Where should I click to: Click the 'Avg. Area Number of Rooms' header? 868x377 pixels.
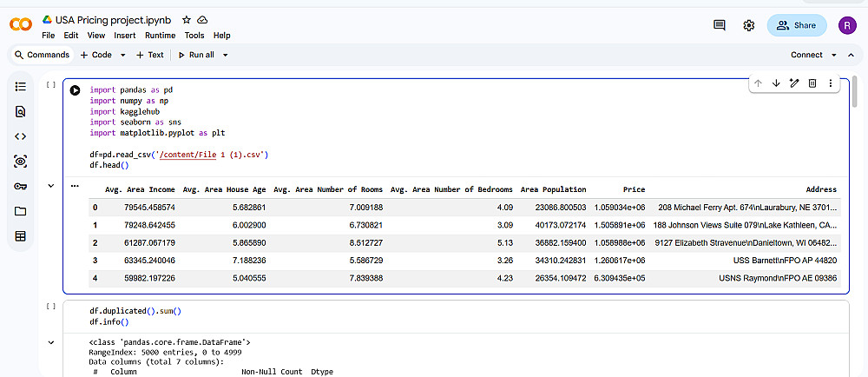[328, 189]
